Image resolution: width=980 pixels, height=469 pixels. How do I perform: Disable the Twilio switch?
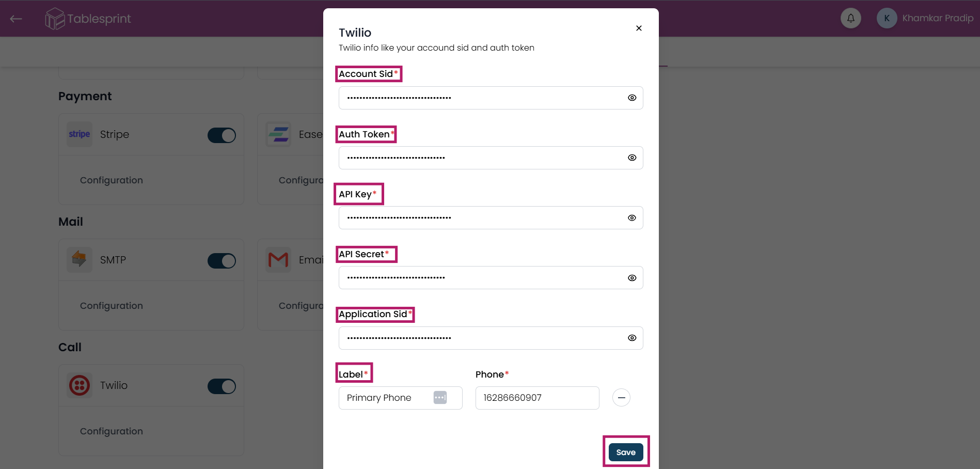(222, 386)
